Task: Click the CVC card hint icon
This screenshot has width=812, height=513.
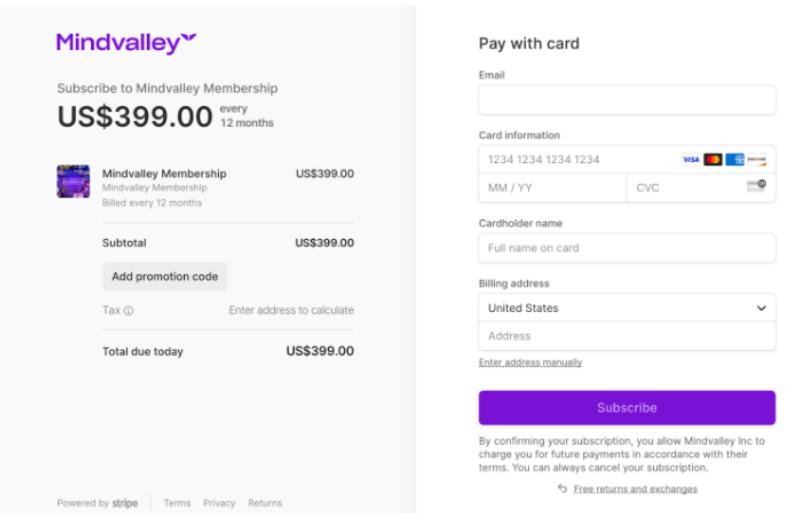Action: pos(756,186)
